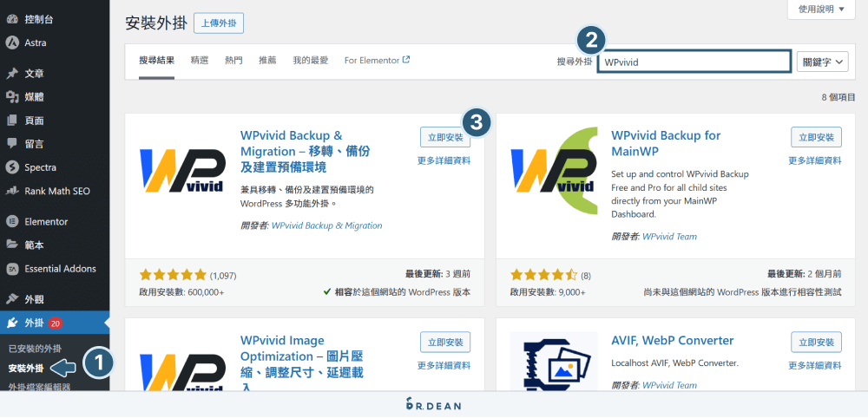
Task: Click the '8 個項目' results count text
Action: click(838, 97)
